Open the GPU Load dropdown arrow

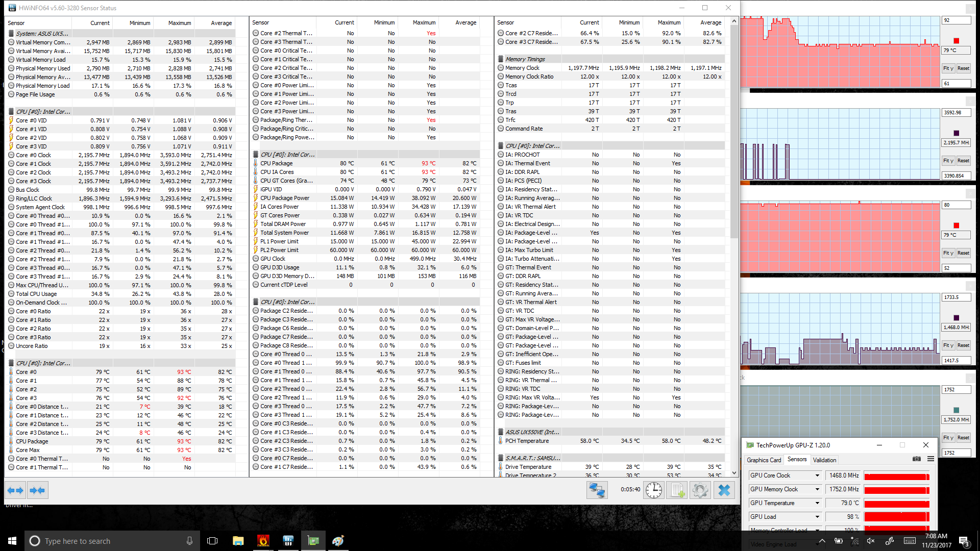point(817,517)
